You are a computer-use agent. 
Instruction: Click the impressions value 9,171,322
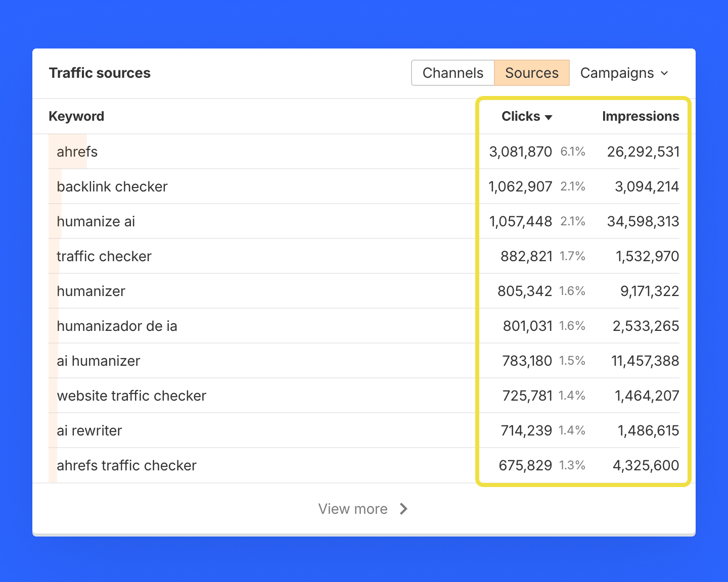point(650,291)
